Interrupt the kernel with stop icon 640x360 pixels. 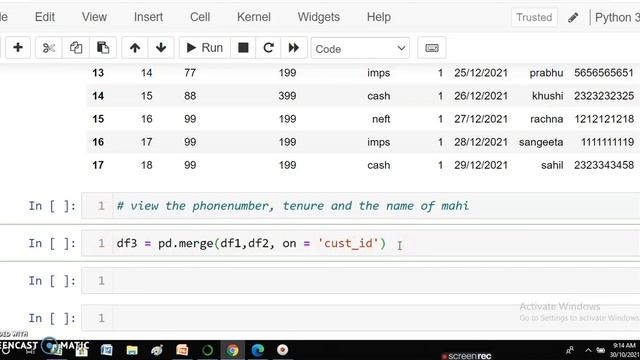(x=243, y=48)
